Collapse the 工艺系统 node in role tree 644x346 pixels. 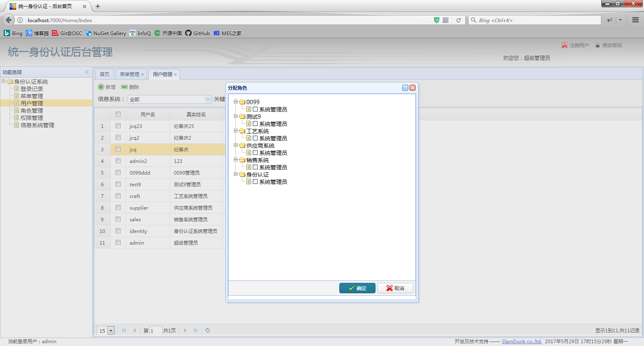pos(236,131)
